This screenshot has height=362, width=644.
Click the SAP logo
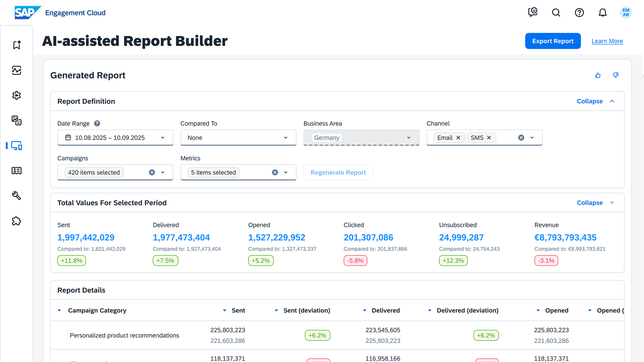(28, 13)
